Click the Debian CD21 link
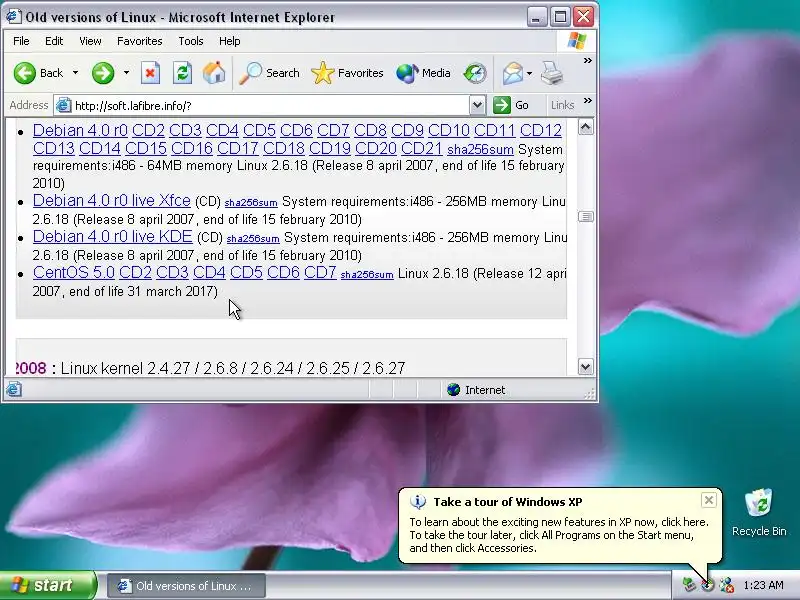This screenshot has height=600, width=800. tap(421, 148)
